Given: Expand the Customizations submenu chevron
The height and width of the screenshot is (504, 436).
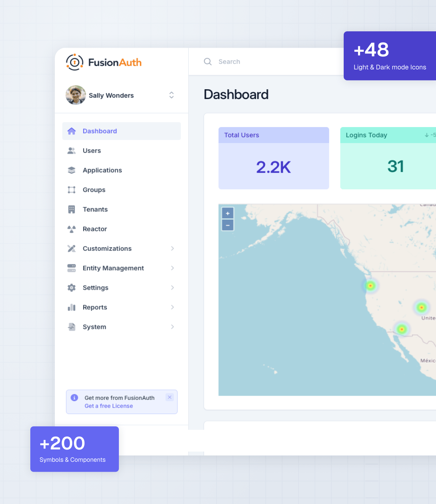Looking at the screenshot, I should (172, 249).
